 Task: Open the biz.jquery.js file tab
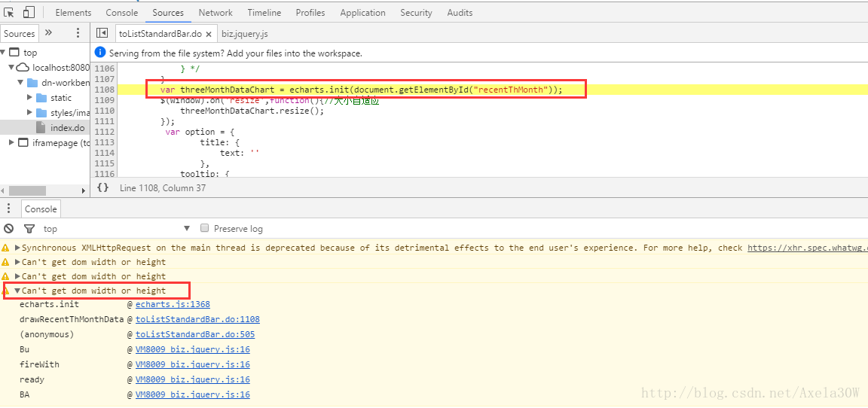click(245, 34)
